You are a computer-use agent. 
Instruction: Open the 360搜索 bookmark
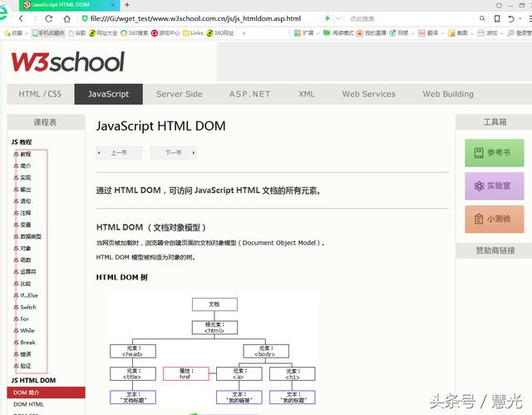click(x=135, y=33)
